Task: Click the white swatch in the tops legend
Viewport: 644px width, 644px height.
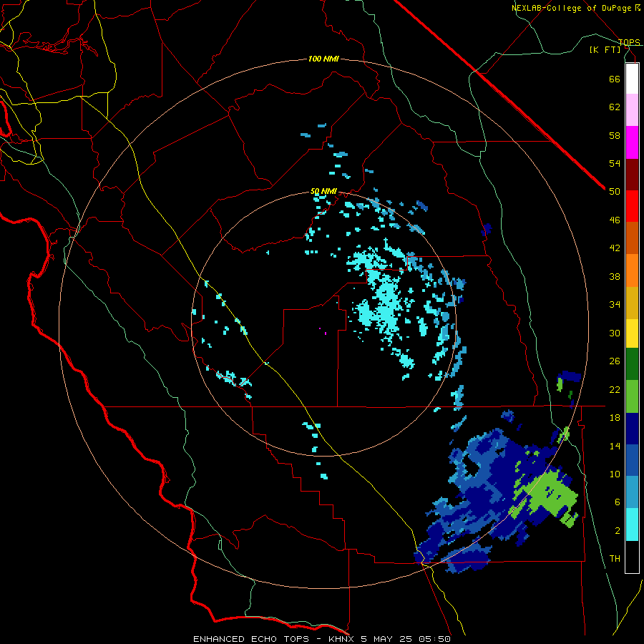Action: click(632, 79)
